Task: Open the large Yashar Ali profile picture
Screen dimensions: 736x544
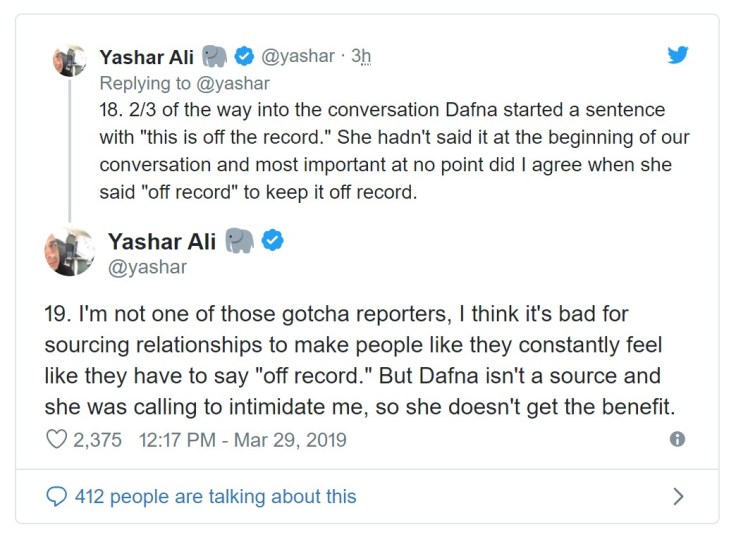Action: (69, 251)
